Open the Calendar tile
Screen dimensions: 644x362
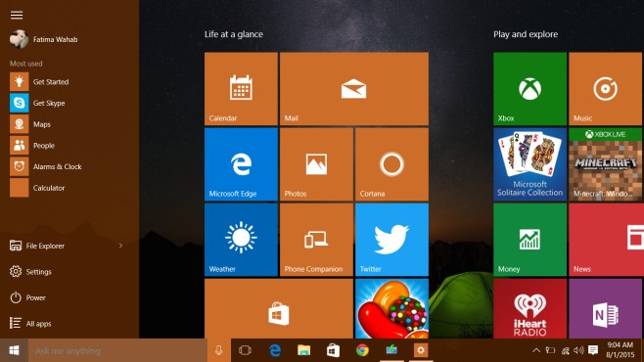point(241,89)
